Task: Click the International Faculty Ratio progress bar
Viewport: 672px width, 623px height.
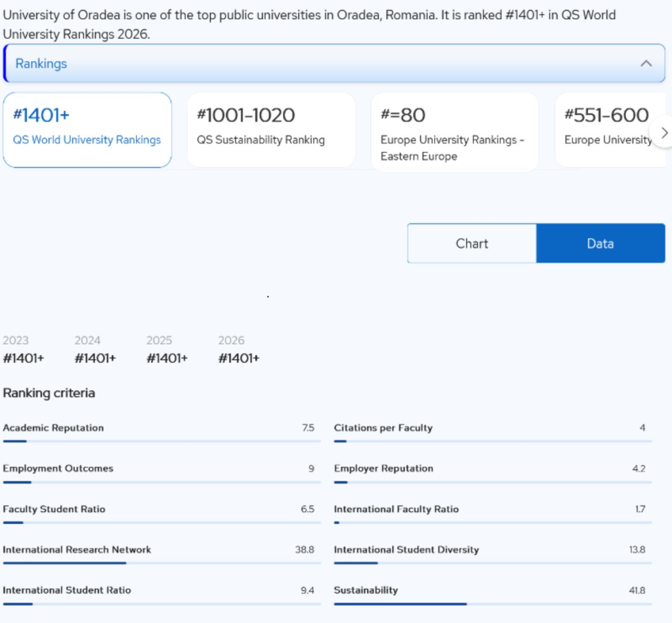Action: pyautogui.click(x=493, y=523)
